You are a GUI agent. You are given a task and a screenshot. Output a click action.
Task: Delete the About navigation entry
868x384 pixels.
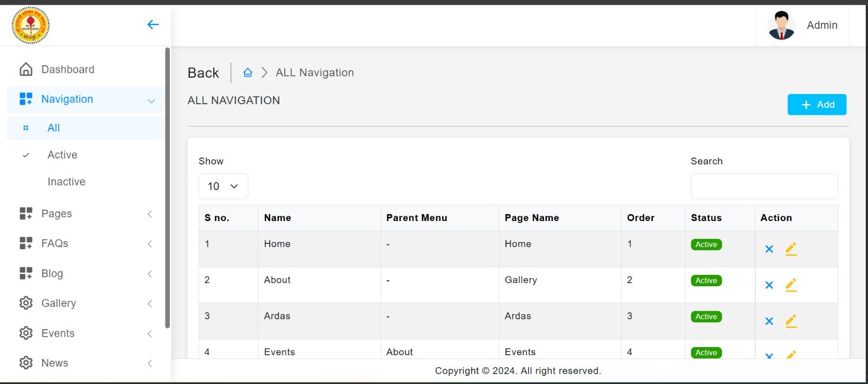tap(769, 285)
